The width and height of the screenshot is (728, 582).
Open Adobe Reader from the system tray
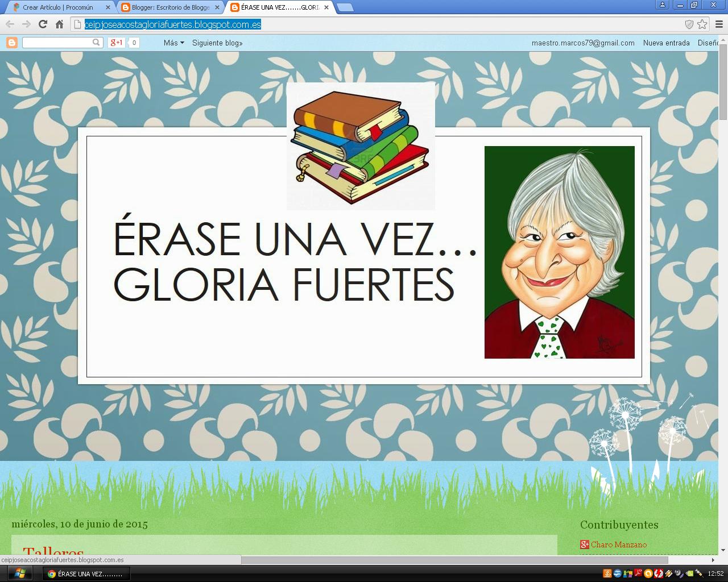click(x=637, y=574)
